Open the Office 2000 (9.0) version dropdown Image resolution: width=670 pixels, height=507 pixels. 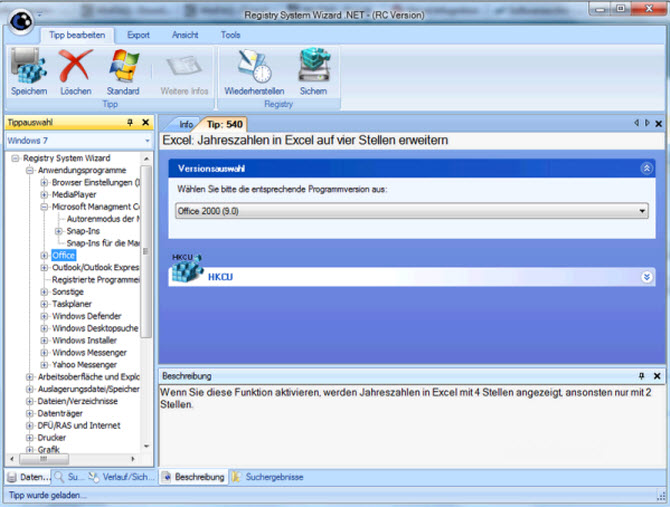pos(411,211)
